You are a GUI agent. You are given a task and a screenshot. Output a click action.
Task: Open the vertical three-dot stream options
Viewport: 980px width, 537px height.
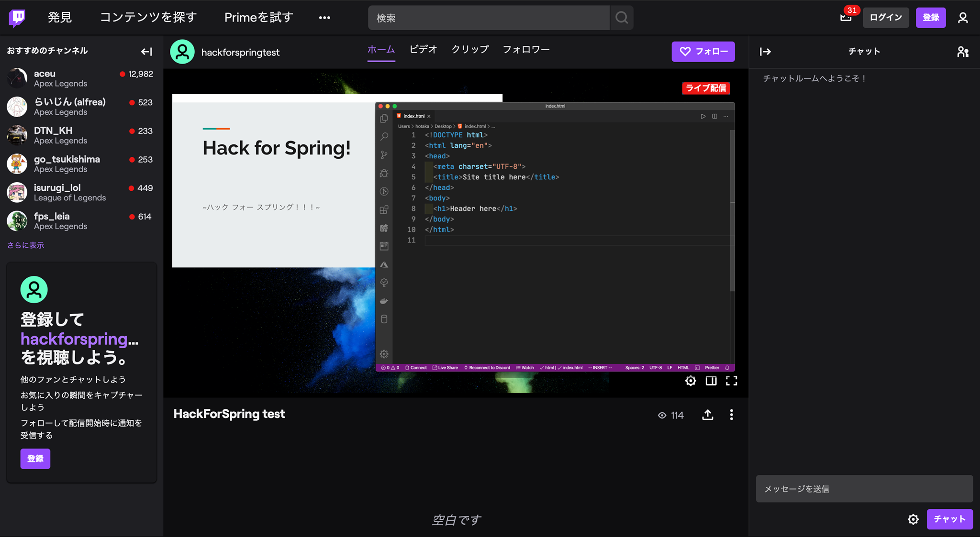(731, 415)
